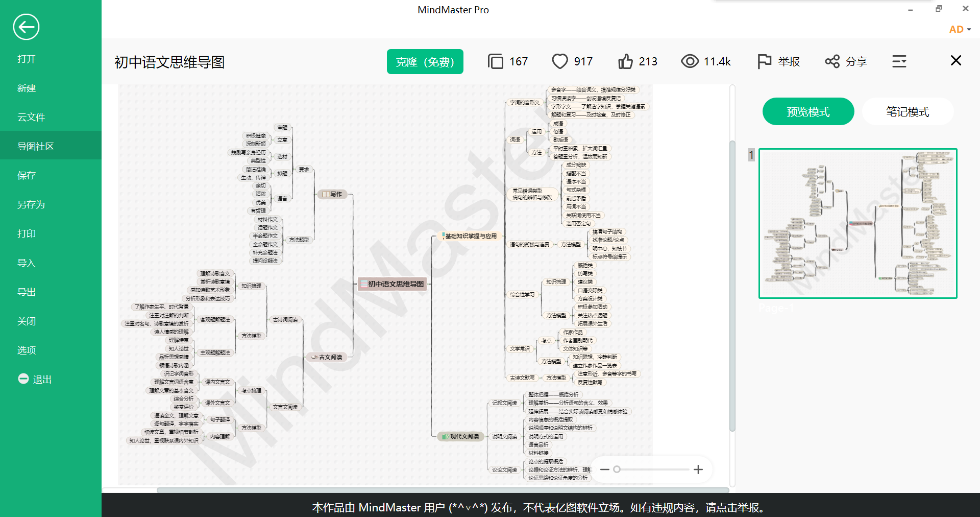The width and height of the screenshot is (980, 517).
Task: Click the 11.4k views count text
Action: pyautogui.click(x=717, y=62)
